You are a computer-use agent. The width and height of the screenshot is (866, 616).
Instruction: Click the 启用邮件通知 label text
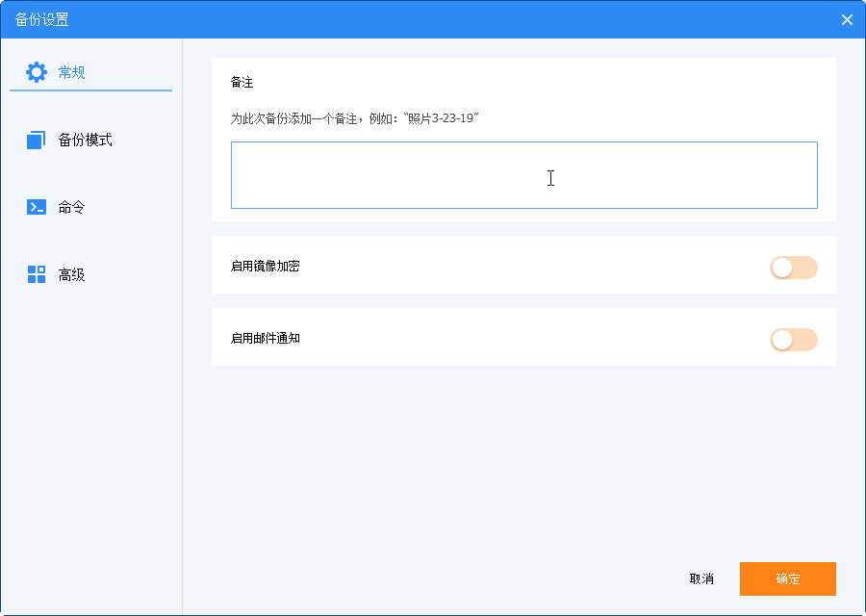(266, 338)
